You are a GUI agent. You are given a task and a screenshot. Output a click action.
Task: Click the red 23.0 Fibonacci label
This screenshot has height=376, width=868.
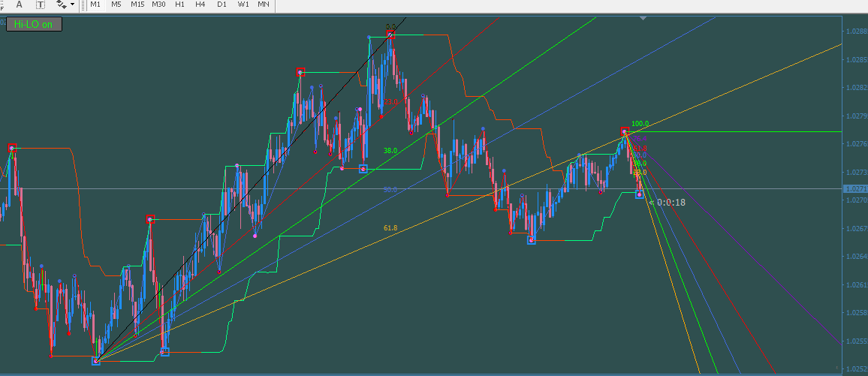pos(390,102)
